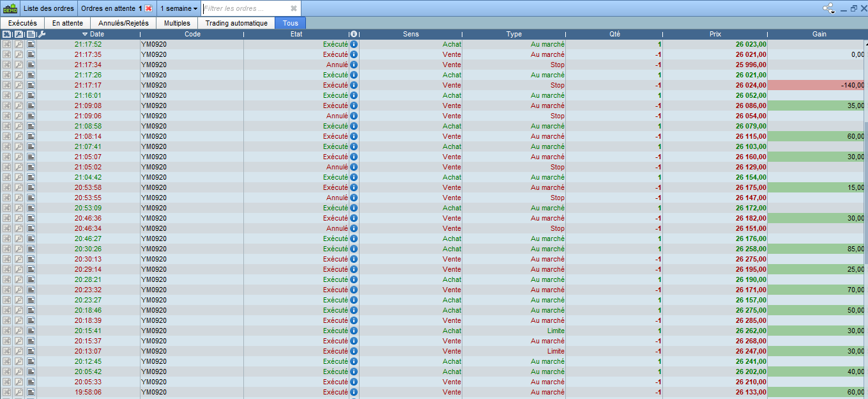Open the share/link window menu icon
Screen dimensions: 868x399
[x=829, y=8]
